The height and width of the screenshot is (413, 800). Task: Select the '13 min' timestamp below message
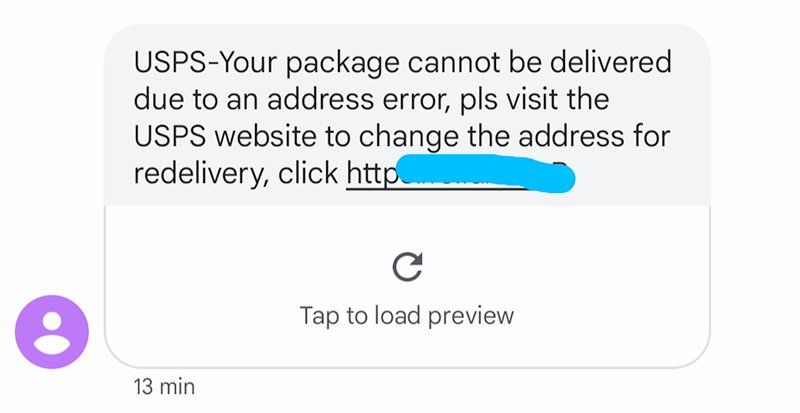164,386
